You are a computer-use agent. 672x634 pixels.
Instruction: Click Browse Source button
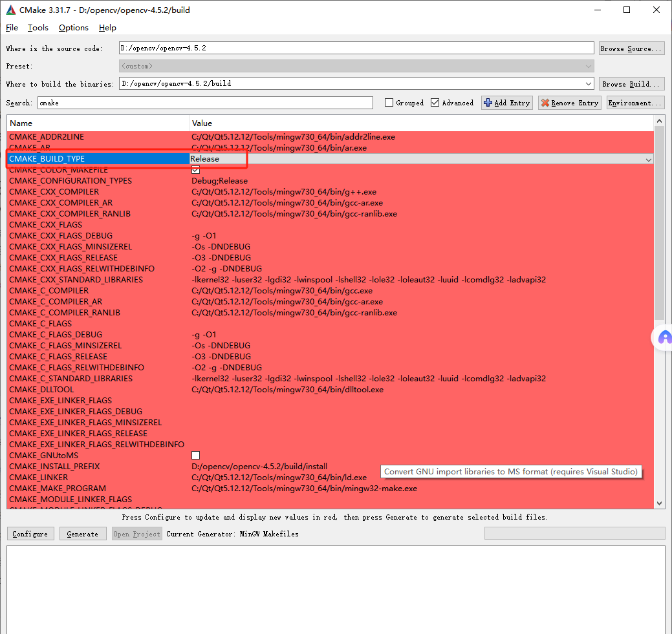pos(631,48)
